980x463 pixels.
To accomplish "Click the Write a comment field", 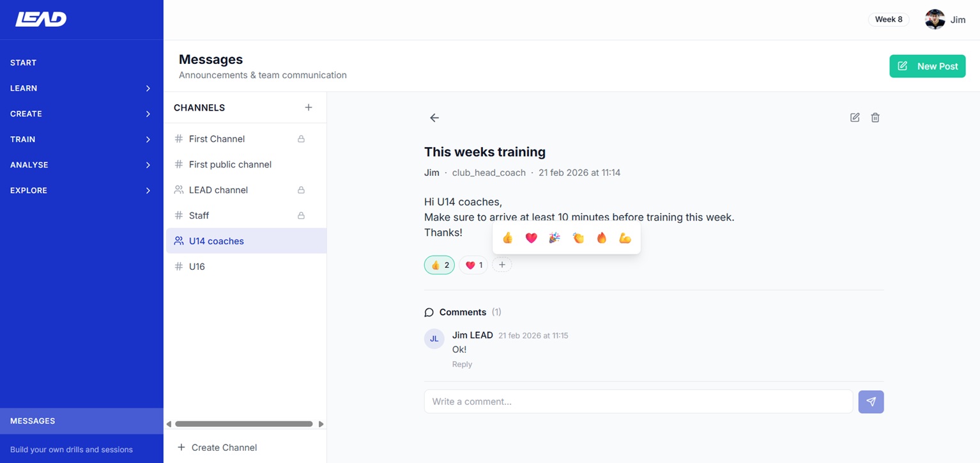I will click(x=638, y=402).
